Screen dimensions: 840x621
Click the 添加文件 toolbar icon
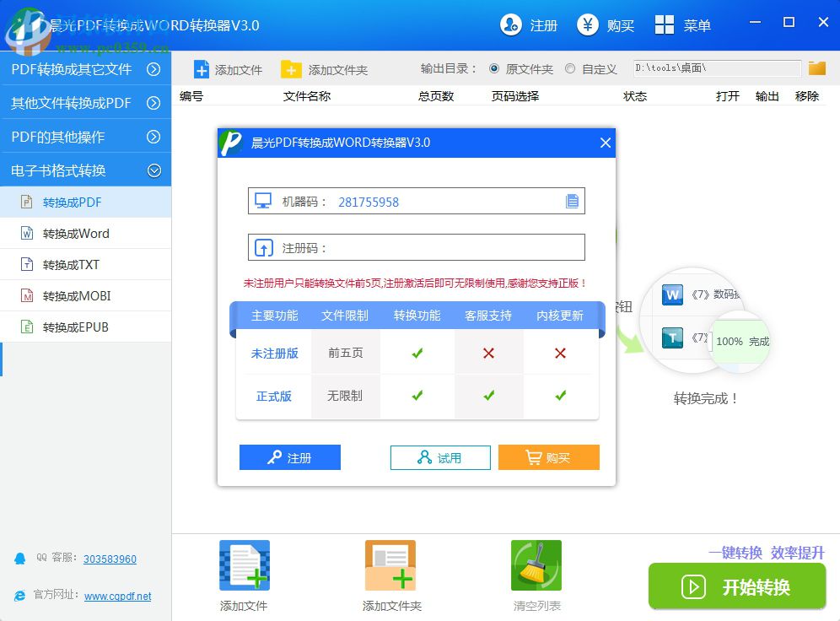click(x=202, y=68)
